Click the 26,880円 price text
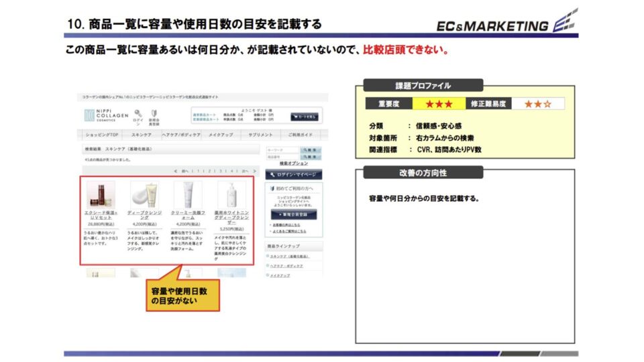Screen dimensions: 644x362 [x=101, y=224]
